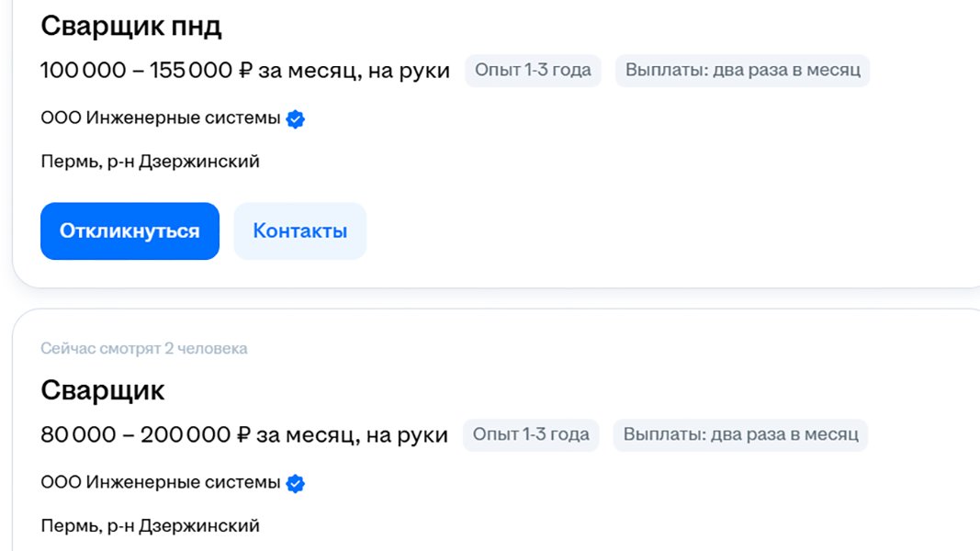Open the Сварщик пнд vacancy title

131,27
